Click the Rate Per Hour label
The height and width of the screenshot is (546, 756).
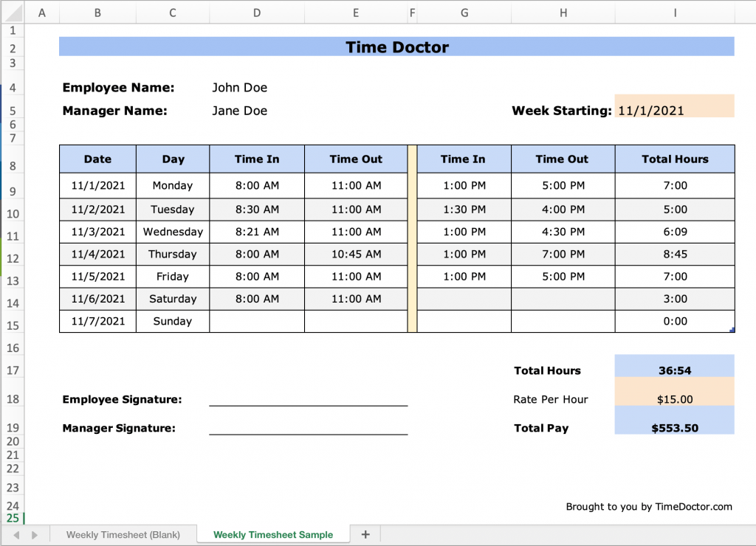(x=551, y=399)
